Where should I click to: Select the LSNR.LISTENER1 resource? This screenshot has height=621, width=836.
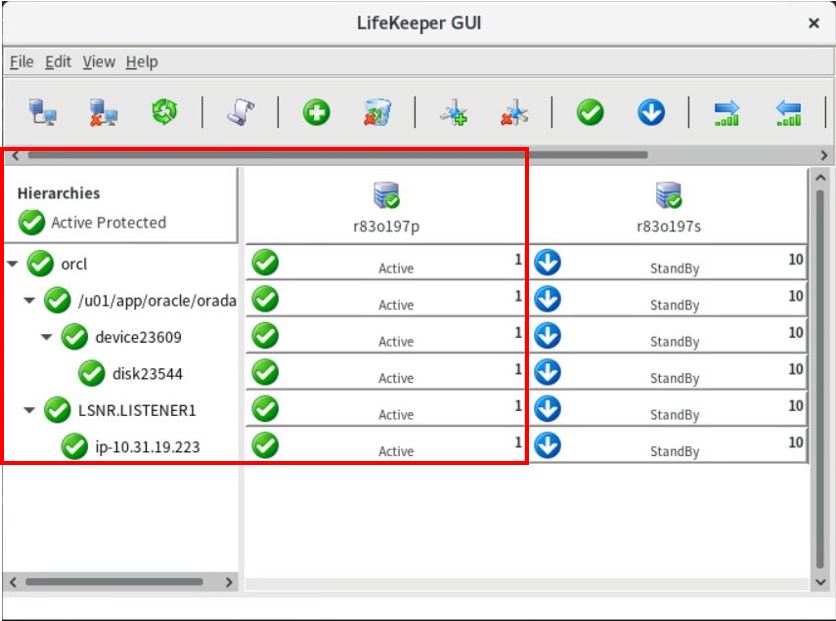(137, 410)
